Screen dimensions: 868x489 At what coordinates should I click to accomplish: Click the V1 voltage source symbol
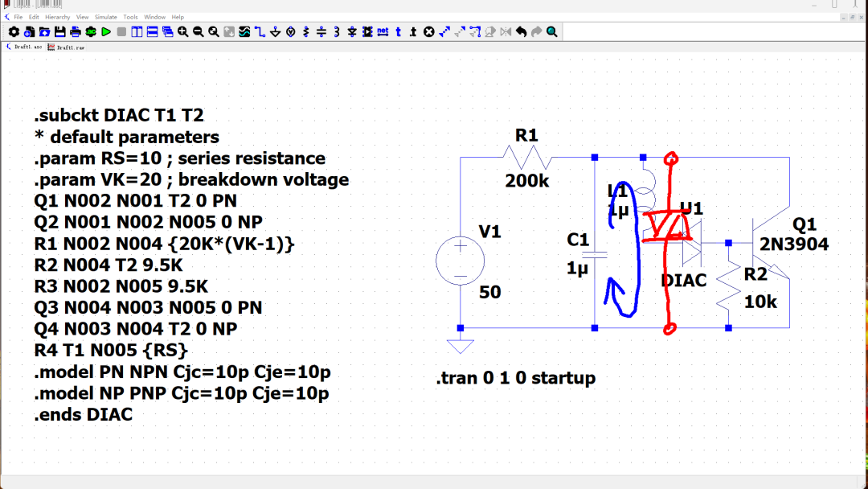(460, 261)
